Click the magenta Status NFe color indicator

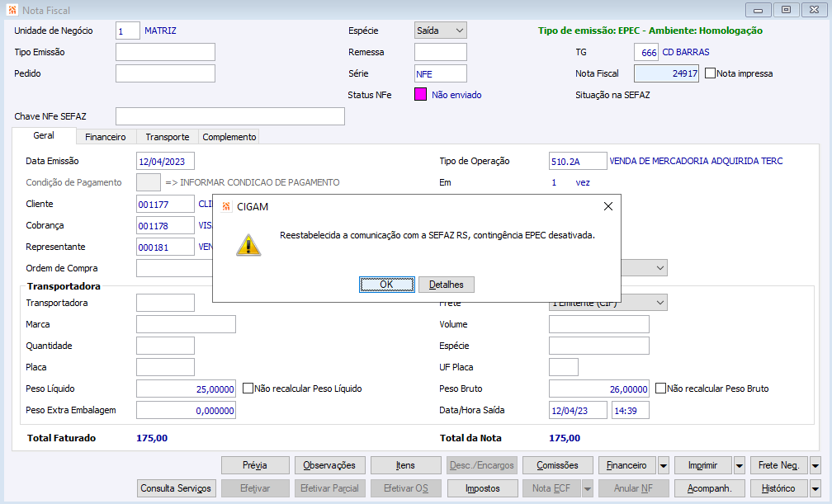420,94
